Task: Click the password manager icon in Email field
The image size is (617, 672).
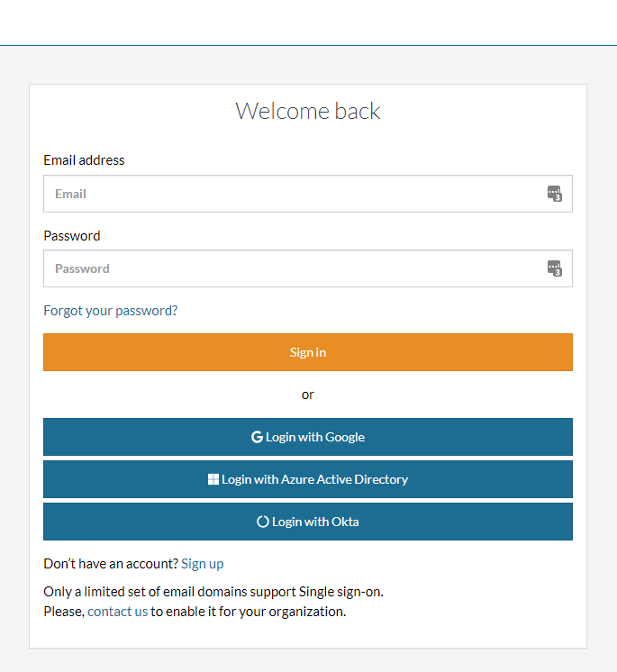Action: (x=555, y=194)
